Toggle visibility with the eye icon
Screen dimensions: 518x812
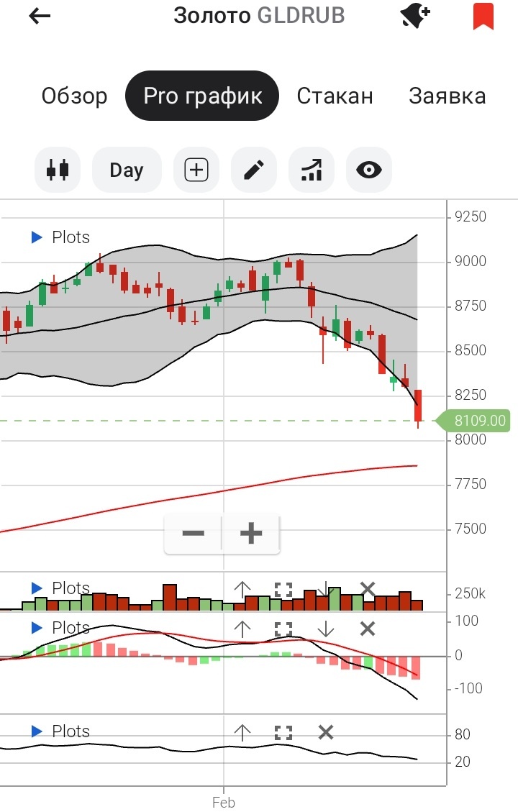point(369,170)
